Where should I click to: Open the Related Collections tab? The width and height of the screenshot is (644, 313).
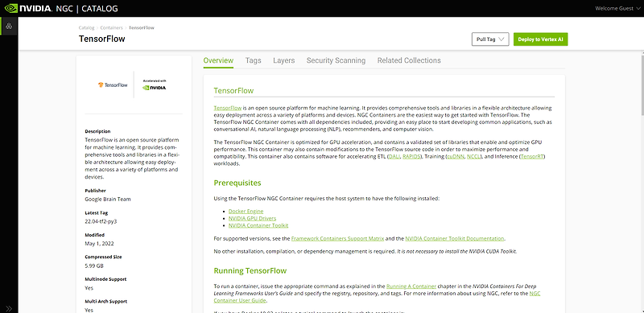409,60
